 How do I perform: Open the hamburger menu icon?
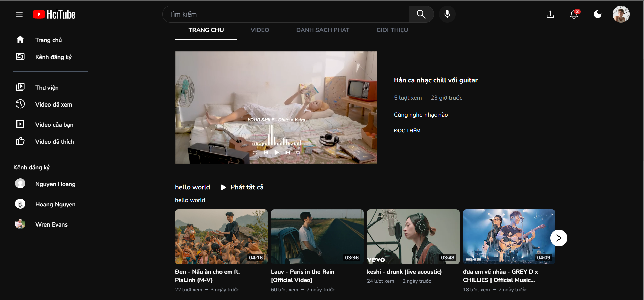click(x=19, y=14)
